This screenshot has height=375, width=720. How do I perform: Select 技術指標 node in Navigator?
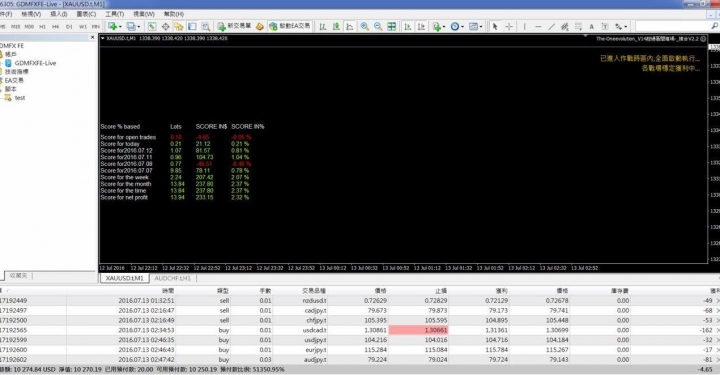coord(17,72)
